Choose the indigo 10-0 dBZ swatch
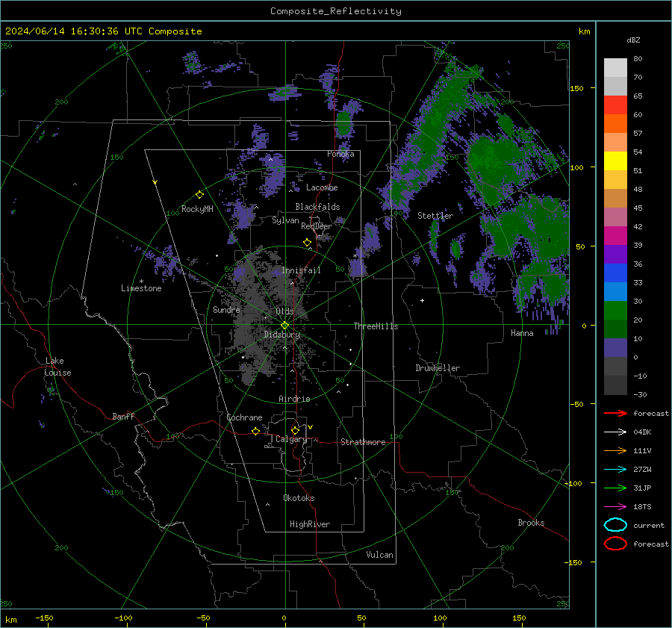The image size is (672, 628). click(615, 348)
